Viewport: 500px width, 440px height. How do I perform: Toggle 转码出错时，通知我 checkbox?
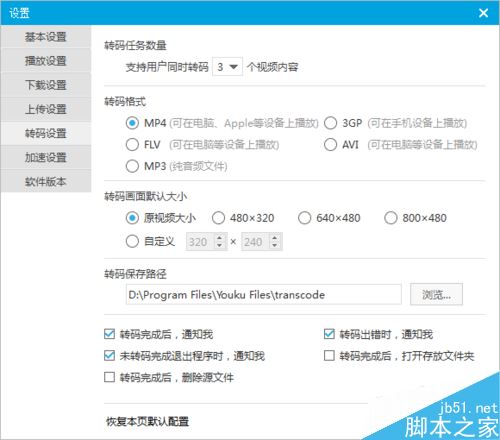coord(329,334)
